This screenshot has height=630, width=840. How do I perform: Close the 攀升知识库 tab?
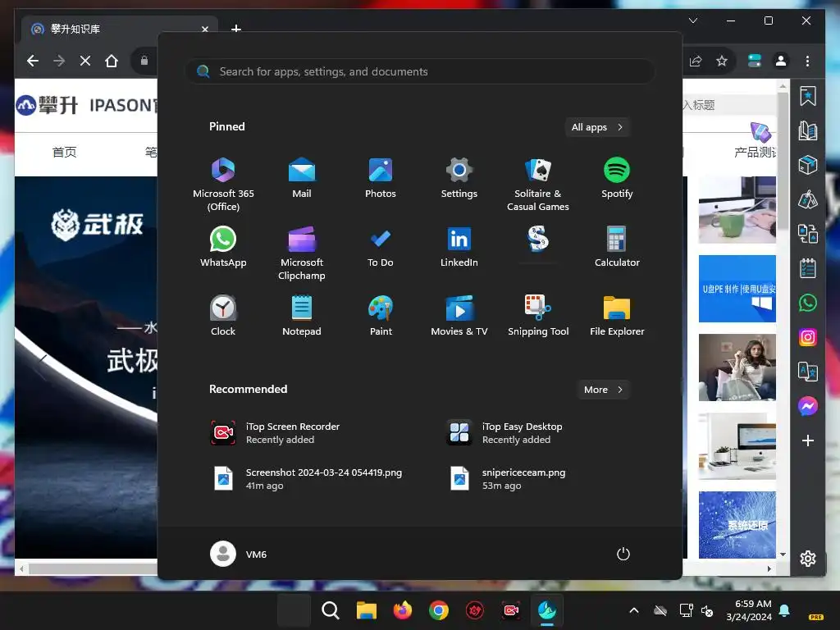pyautogui.click(x=204, y=29)
